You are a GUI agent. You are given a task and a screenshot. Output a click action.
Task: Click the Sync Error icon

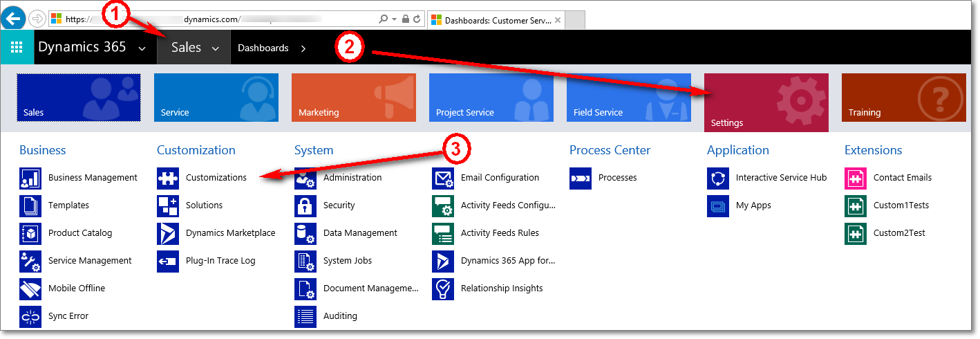pyautogui.click(x=30, y=316)
